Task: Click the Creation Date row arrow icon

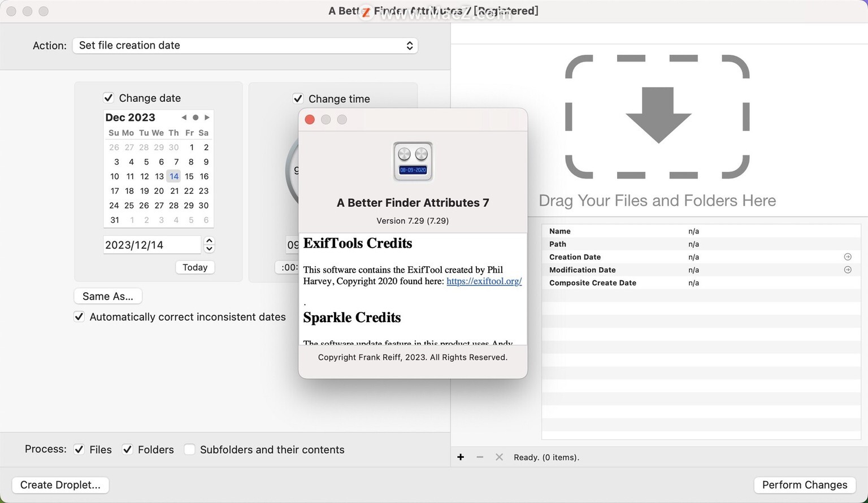Action: coord(848,257)
